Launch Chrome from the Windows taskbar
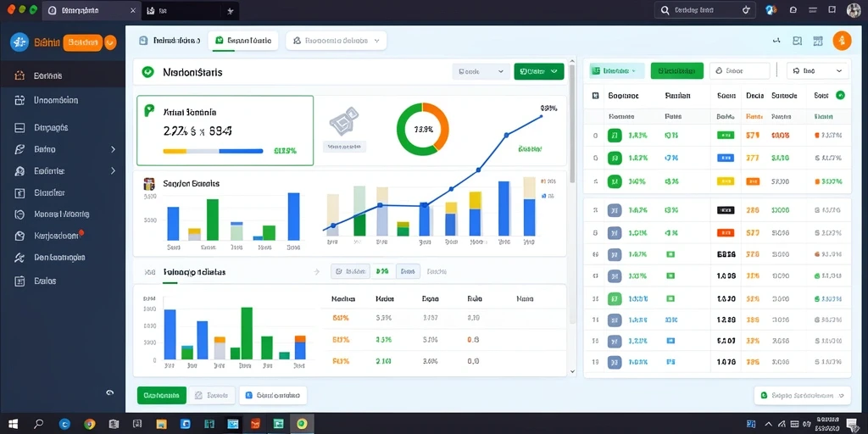 click(90, 424)
